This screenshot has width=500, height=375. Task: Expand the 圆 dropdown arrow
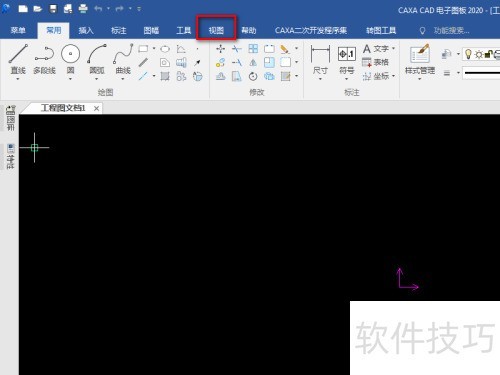[x=70, y=79]
